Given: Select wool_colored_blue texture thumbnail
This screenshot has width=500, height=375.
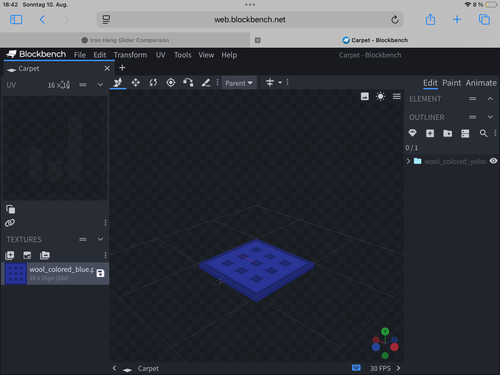Looking at the screenshot, I should pos(16,274).
